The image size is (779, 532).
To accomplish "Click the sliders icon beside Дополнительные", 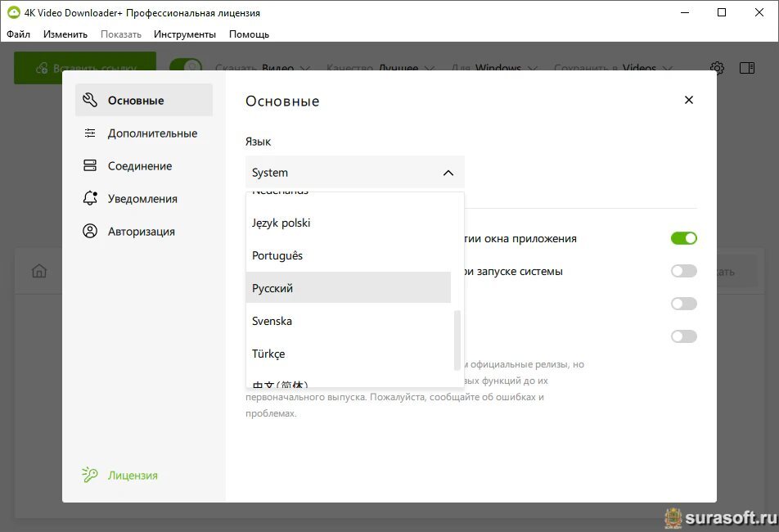I will (x=90, y=133).
